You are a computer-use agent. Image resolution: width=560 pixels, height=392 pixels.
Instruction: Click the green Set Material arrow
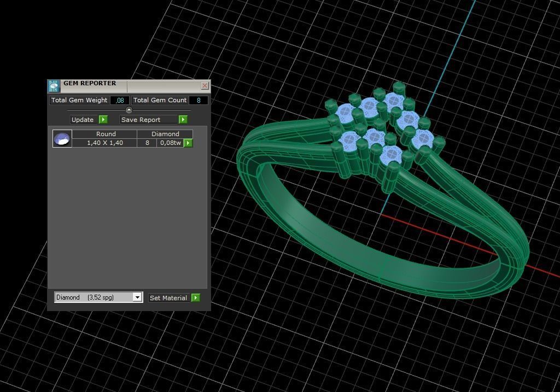tap(196, 298)
